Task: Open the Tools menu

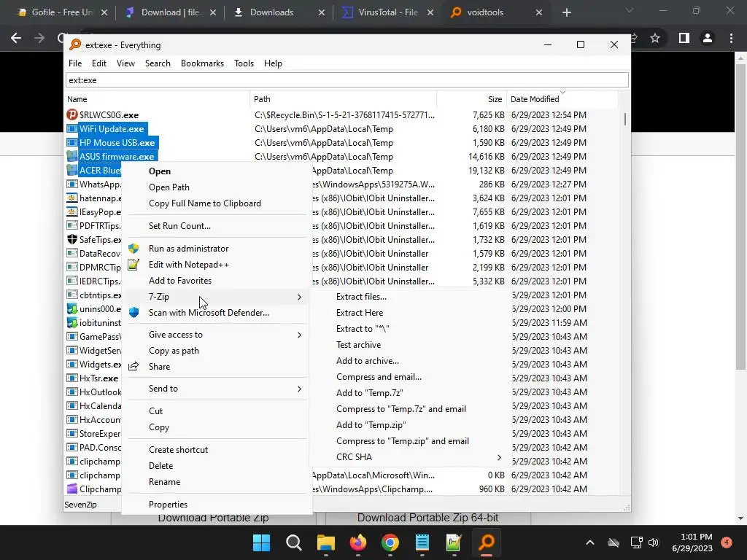Action: click(x=244, y=63)
